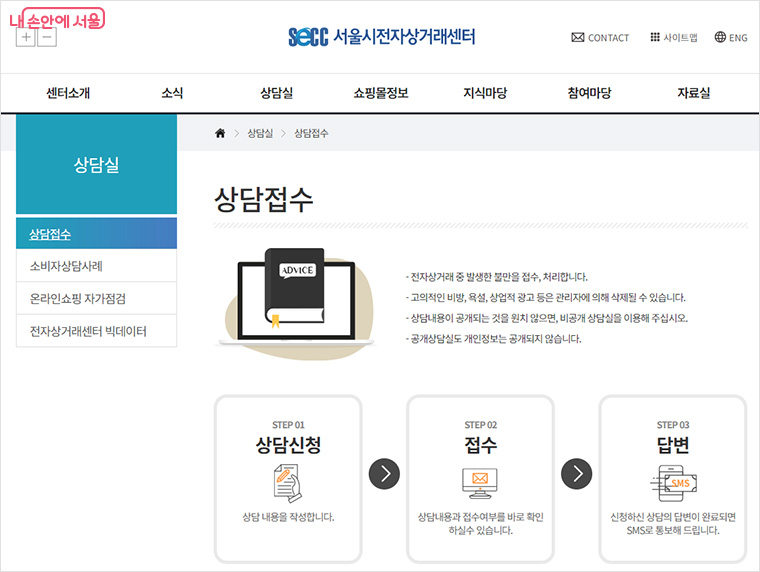Click the minus zoom-out button
Image resolution: width=760 pixels, height=572 pixels.
pyautogui.click(x=47, y=37)
